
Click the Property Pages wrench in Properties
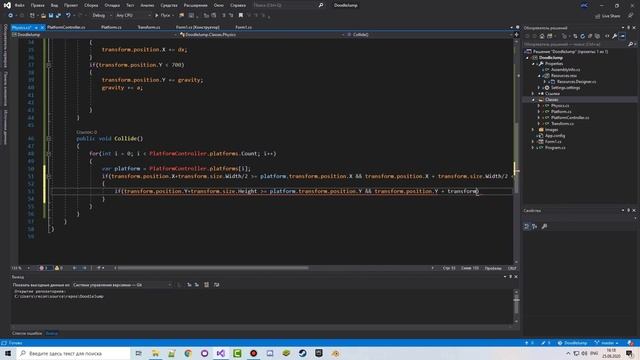544,227
